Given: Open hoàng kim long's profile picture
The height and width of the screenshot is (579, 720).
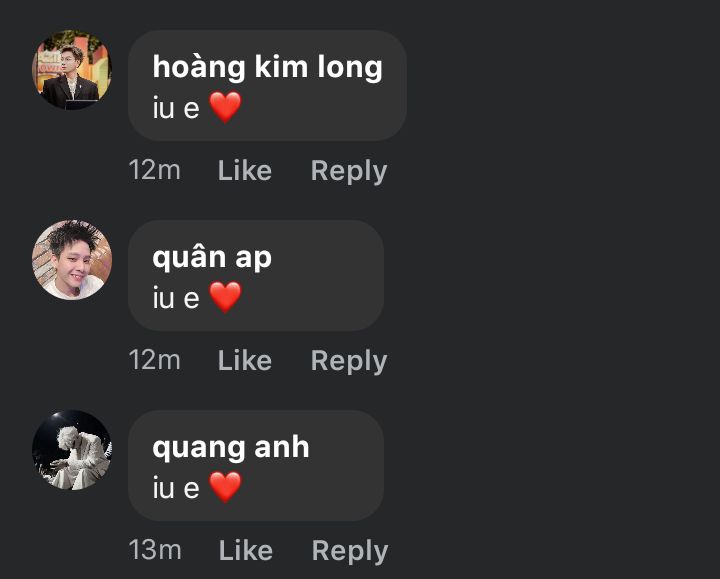Looking at the screenshot, I should click(72, 70).
